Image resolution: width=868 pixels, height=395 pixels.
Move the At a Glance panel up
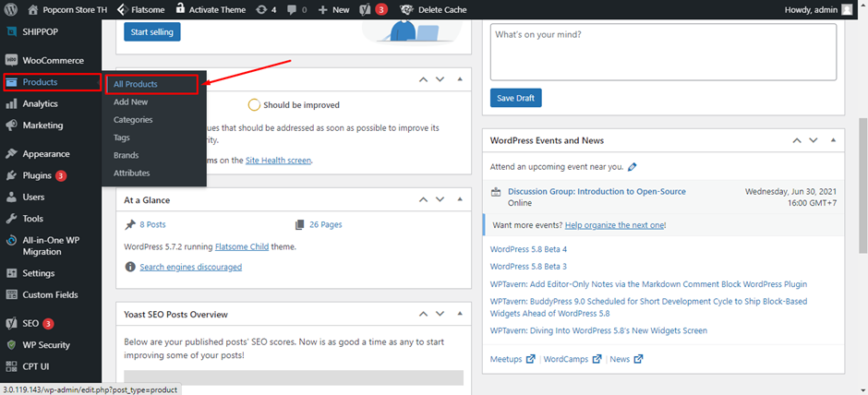(x=423, y=199)
